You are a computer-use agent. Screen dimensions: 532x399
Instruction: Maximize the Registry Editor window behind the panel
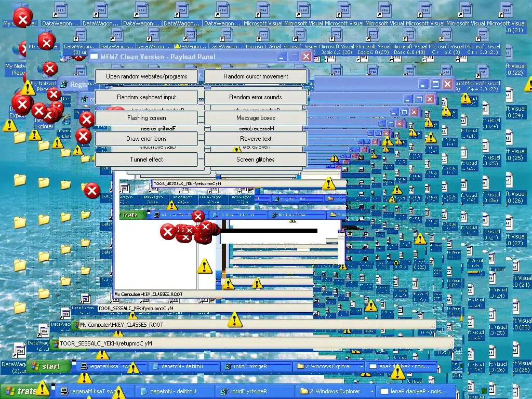coord(435,84)
